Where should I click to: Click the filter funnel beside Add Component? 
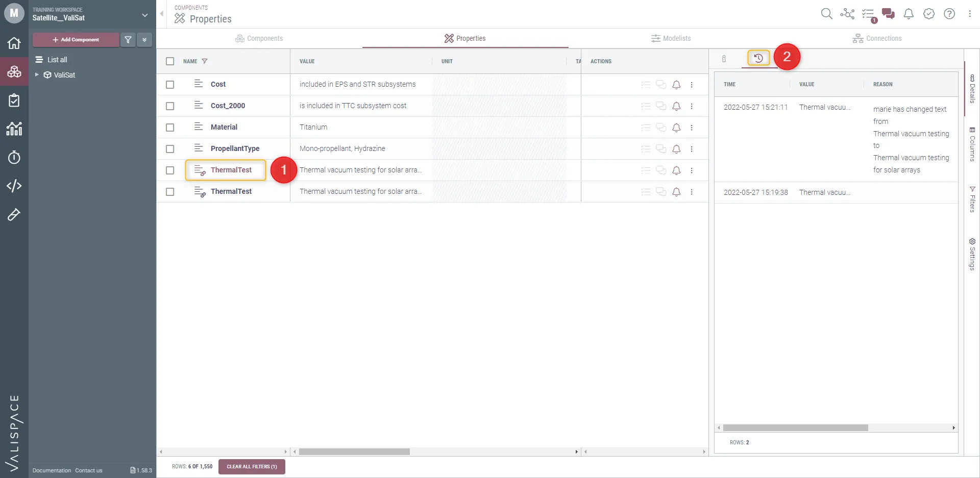[x=128, y=39]
